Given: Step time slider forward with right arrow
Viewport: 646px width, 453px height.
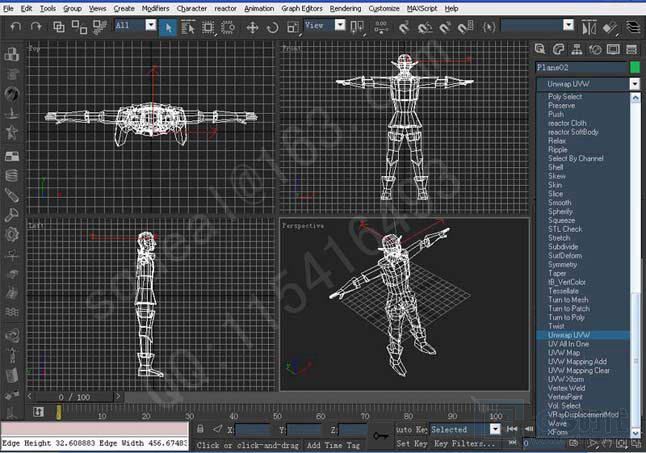Looking at the screenshot, I should point(118,396).
